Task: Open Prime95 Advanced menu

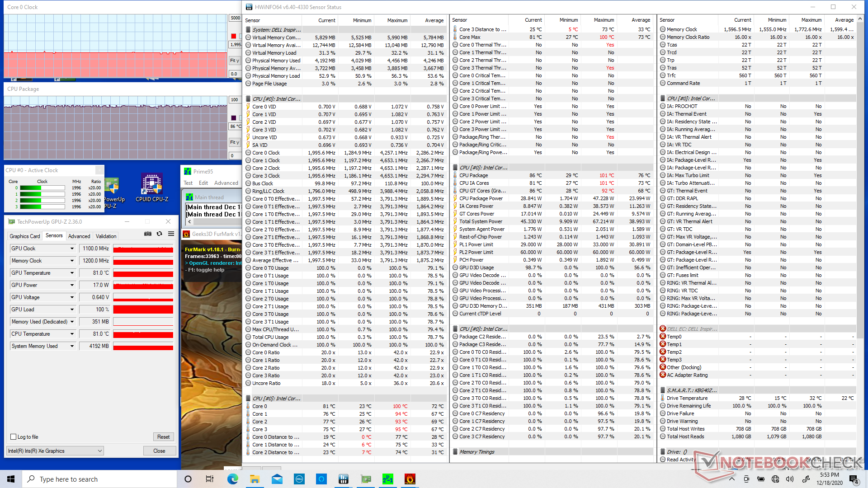Action: click(x=226, y=183)
